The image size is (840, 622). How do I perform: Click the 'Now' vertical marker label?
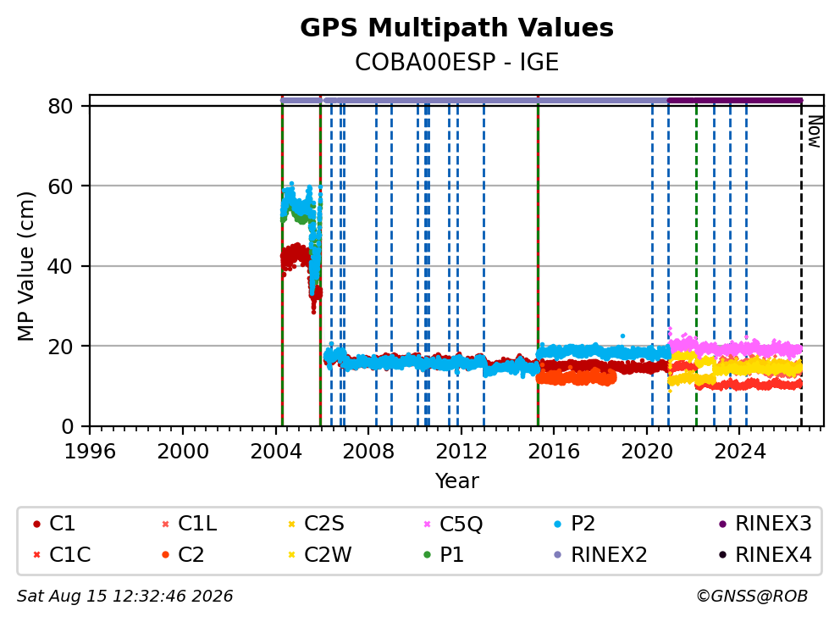[815, 131]
